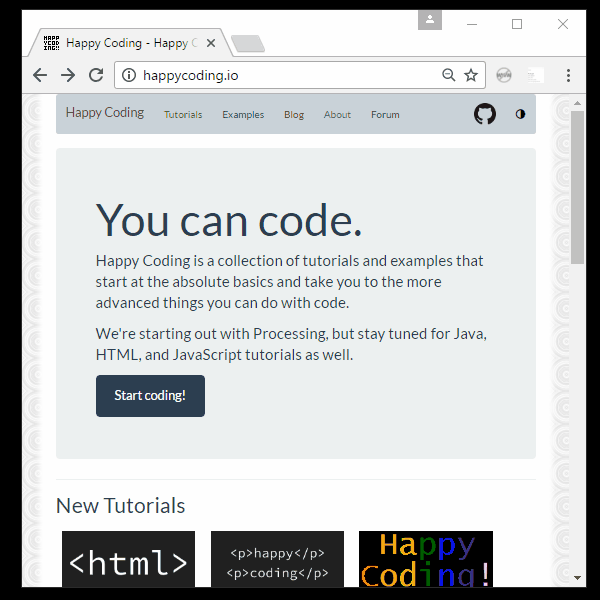Screen dimensions: 600x600
Task: Click the vertical scrollbar thumb
Action: pos(577,188)
